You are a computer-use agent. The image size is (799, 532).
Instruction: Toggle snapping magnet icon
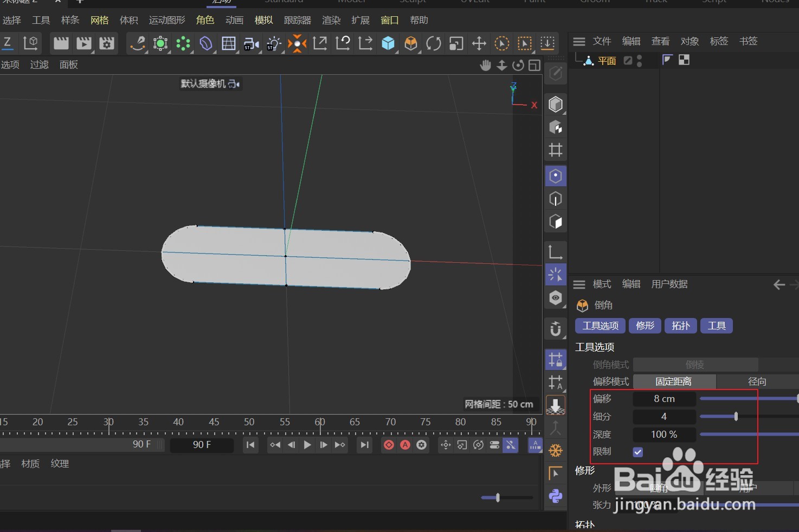click(556, 329)
